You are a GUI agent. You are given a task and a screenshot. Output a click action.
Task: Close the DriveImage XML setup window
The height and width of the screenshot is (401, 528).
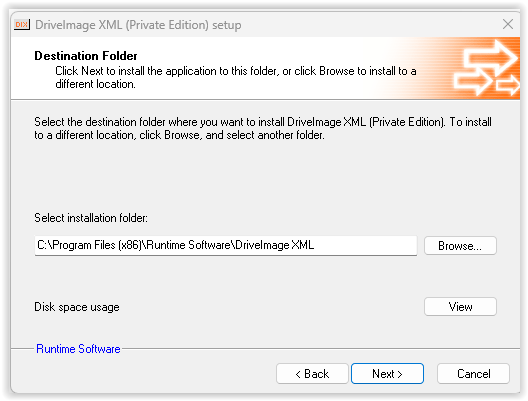(x=508, y=24)
